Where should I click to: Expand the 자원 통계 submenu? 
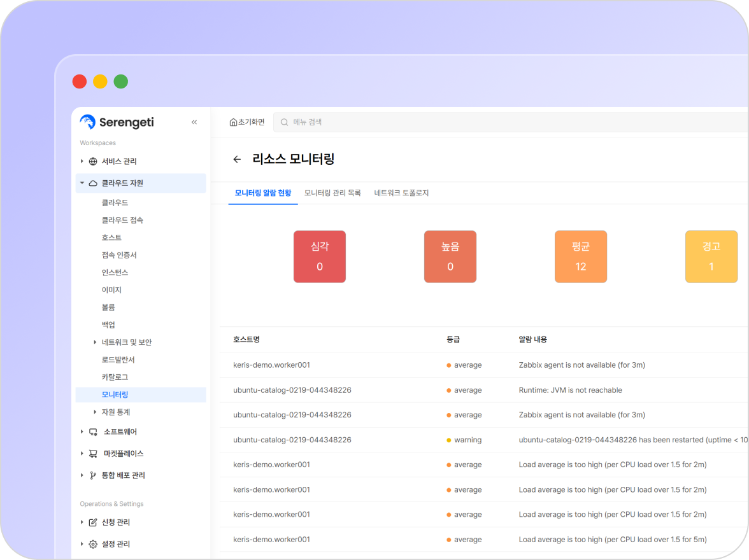96,412
